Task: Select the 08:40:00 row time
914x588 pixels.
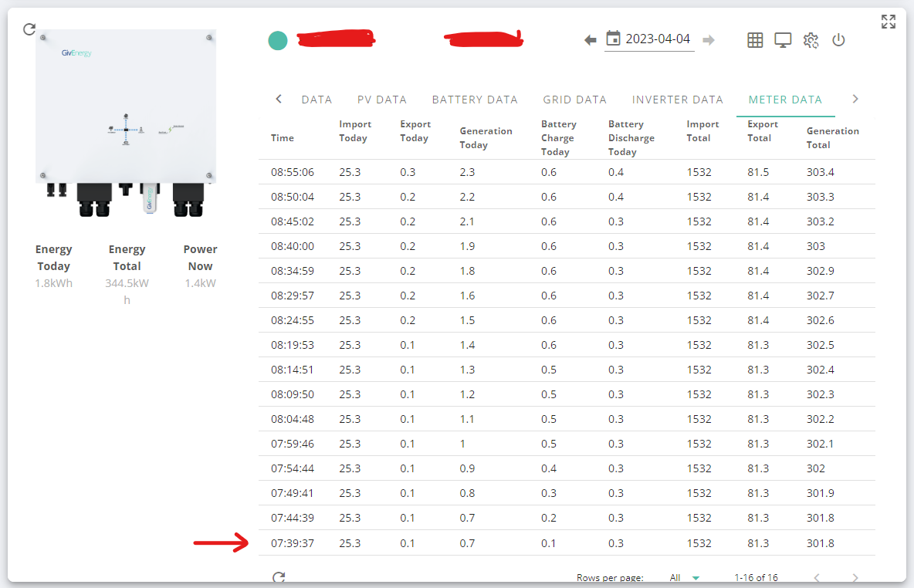Action: click(x=292, y=246)
